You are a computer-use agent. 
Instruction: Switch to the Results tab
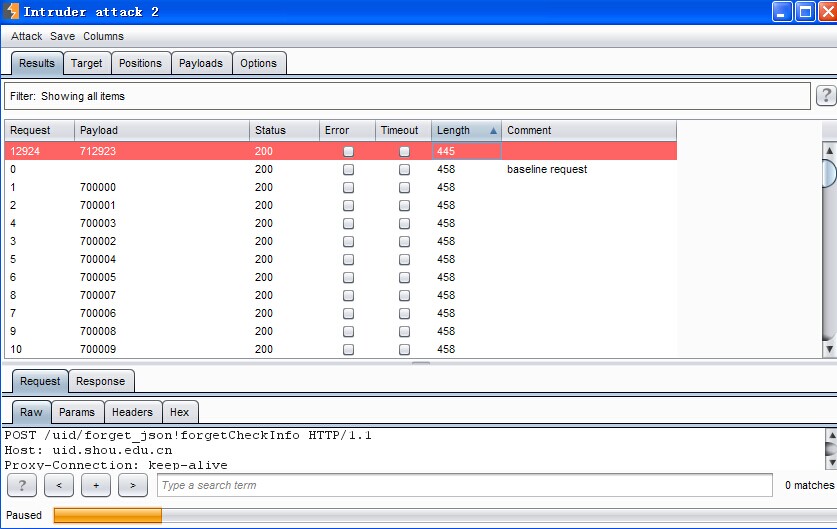37,63
